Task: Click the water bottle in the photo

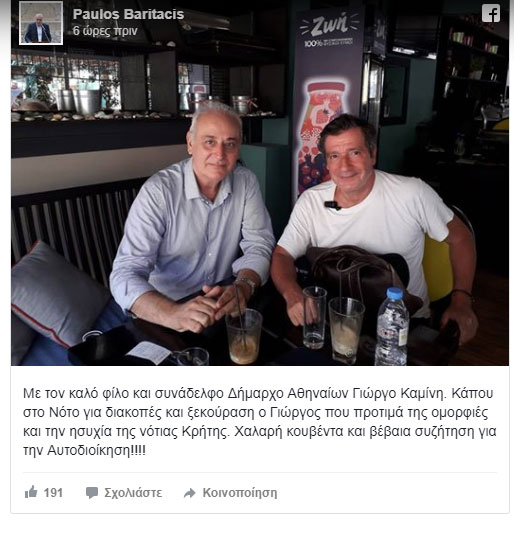Action: pos(392,327)
